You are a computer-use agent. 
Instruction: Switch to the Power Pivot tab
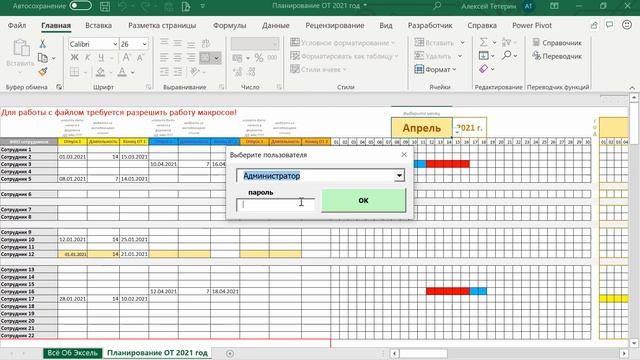(x=532, y=25)
